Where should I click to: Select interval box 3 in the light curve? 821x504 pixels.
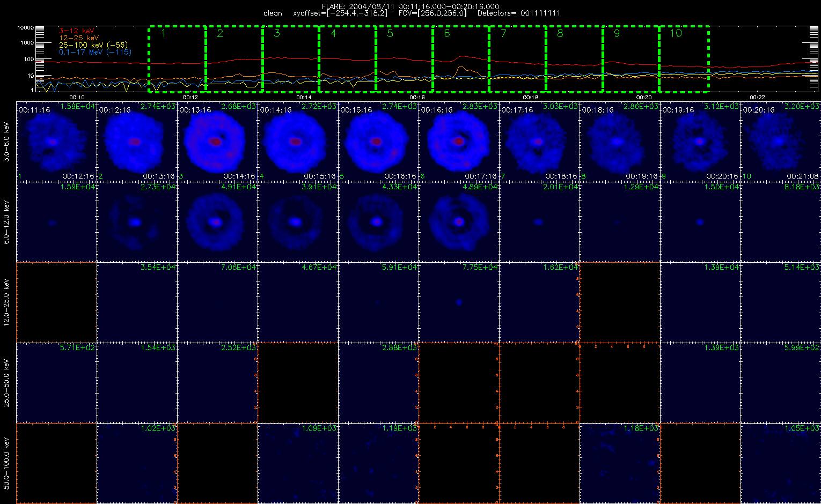pyautogui.click(x=291, y=59)
